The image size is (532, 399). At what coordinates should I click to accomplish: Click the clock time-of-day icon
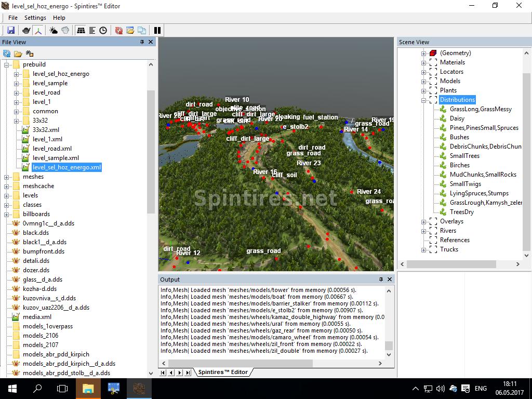(103, 30)
